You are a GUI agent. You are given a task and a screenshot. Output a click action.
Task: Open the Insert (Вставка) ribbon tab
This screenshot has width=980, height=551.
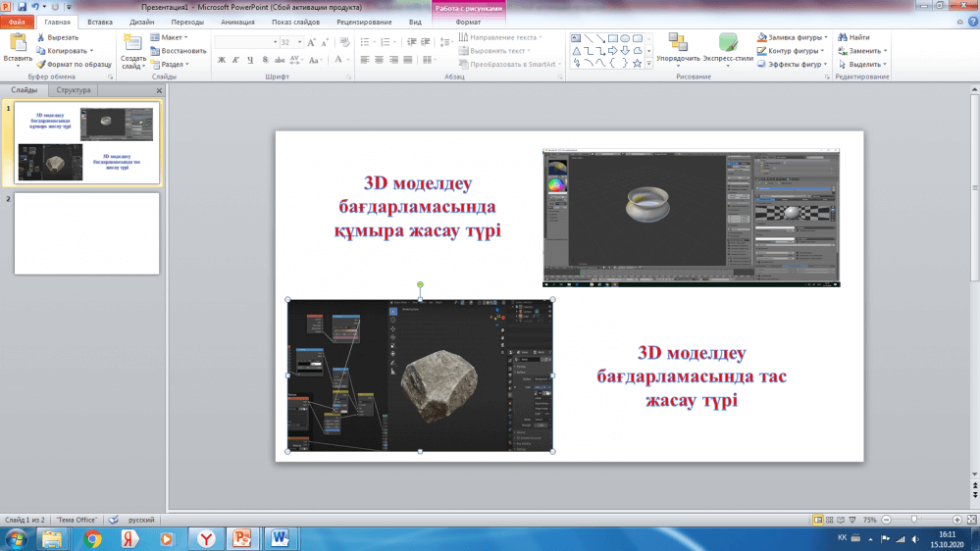(x=99, y=21)
